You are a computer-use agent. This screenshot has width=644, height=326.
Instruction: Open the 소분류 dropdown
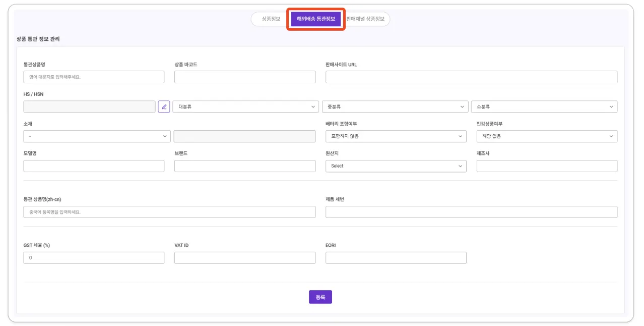click(544, 106)
